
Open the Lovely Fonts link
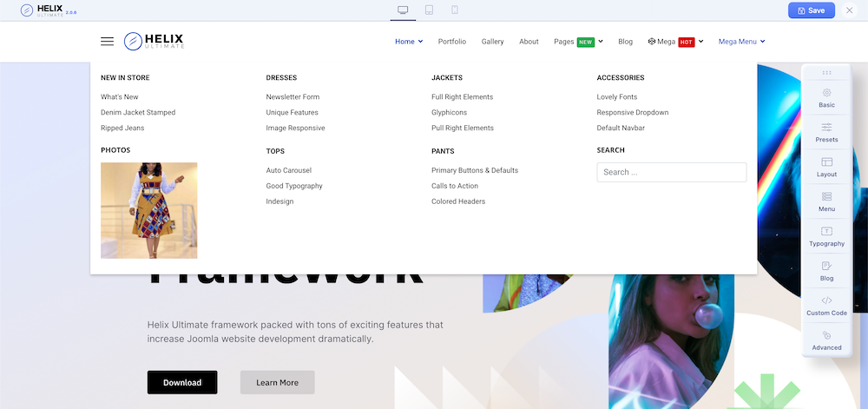click(616, 97)
